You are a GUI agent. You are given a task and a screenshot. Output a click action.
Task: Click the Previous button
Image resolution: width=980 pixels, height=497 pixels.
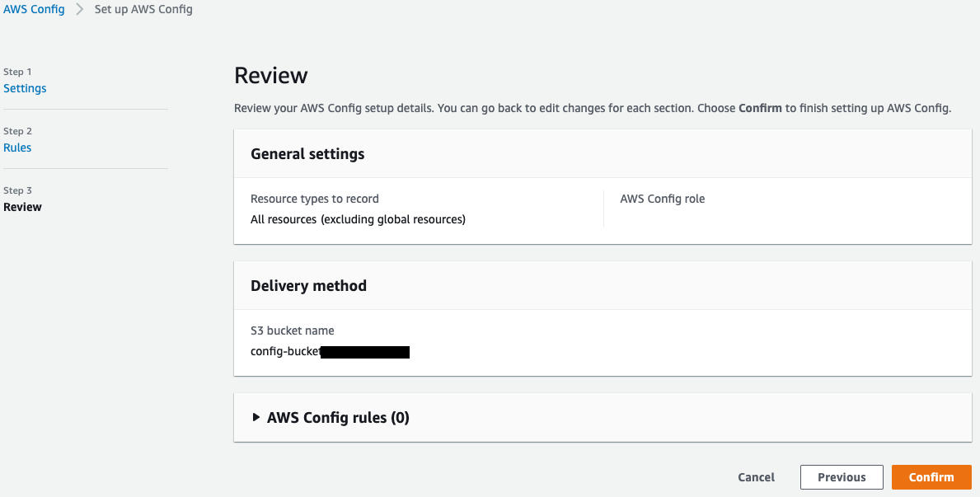coord(842,477)
